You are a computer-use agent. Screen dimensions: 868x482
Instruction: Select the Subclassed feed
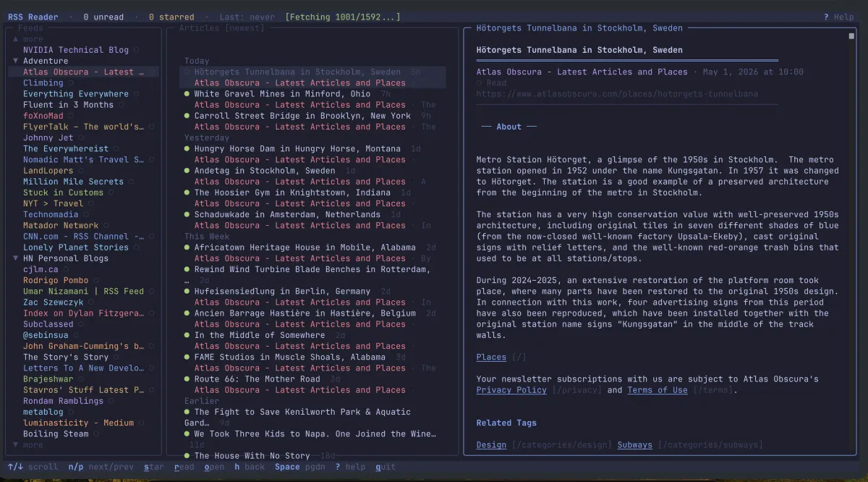pos(48,324)
